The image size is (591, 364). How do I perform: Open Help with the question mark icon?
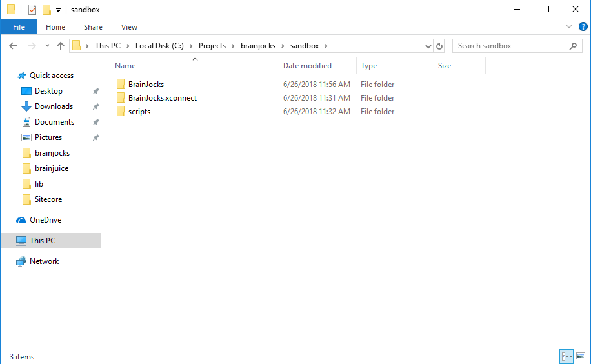point(583,26)
